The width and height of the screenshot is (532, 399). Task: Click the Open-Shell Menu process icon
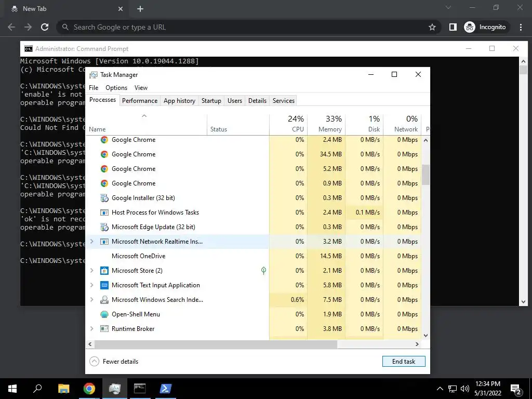(x=104, y=314)
